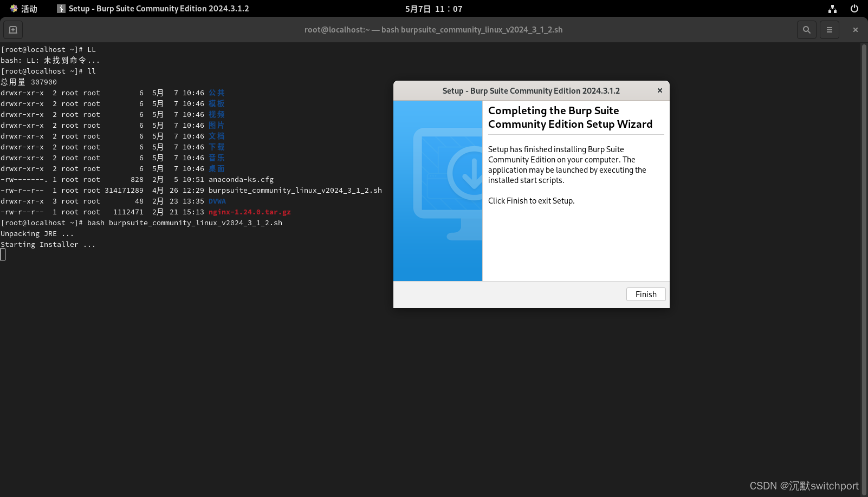The image size is (868, 497).
Task: Click the 下载 directory name in listing
Action: (x=217, y=147)
